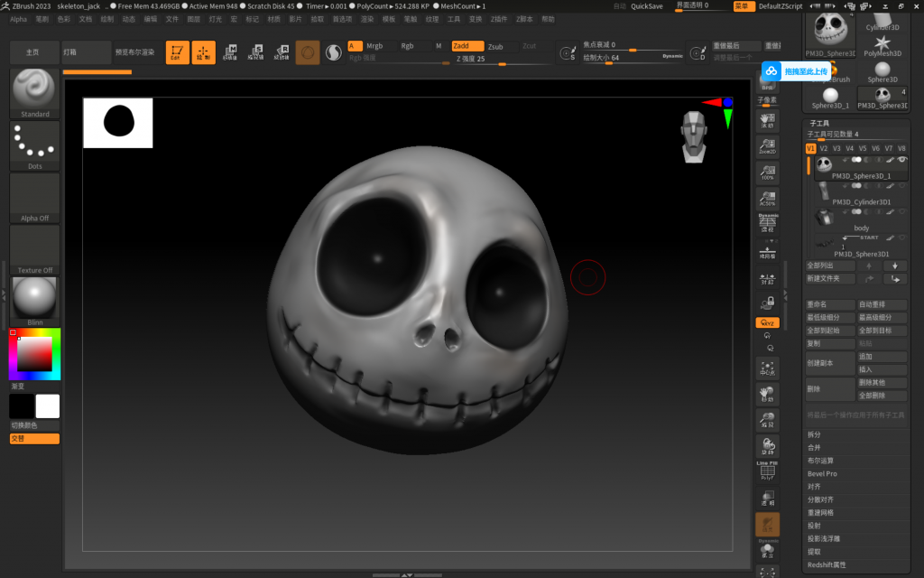Image resolution: width=924 pixels, height=578 pixels.
Task: Select the Rotate (R) transform icon
Action: coord(282,52)
